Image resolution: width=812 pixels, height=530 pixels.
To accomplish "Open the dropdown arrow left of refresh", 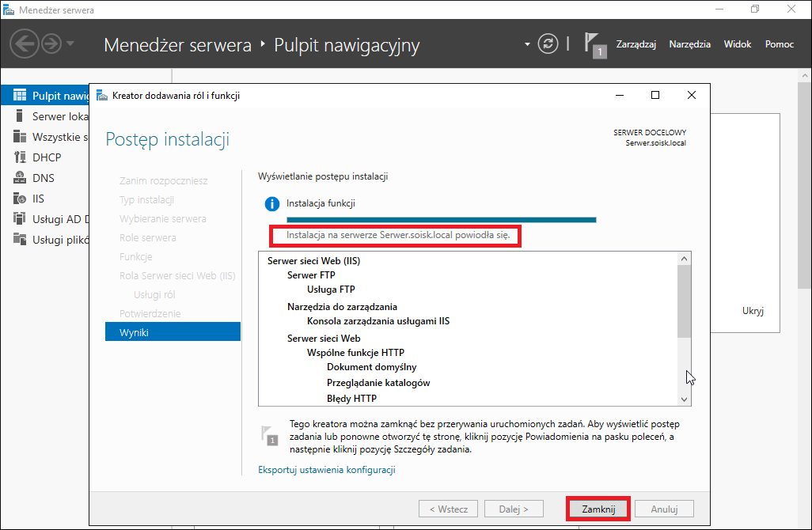I will point(527,44).
